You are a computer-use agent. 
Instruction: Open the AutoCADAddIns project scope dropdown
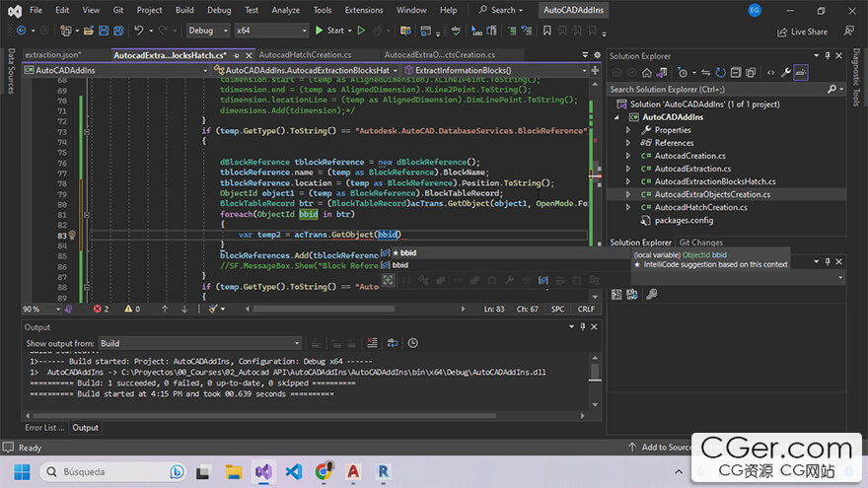click(116, 70)
